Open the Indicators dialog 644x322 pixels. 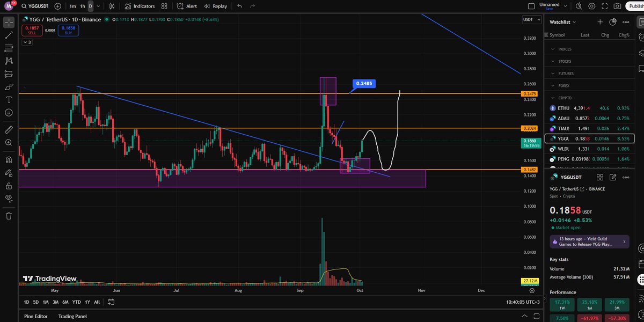tap(140, 6)
